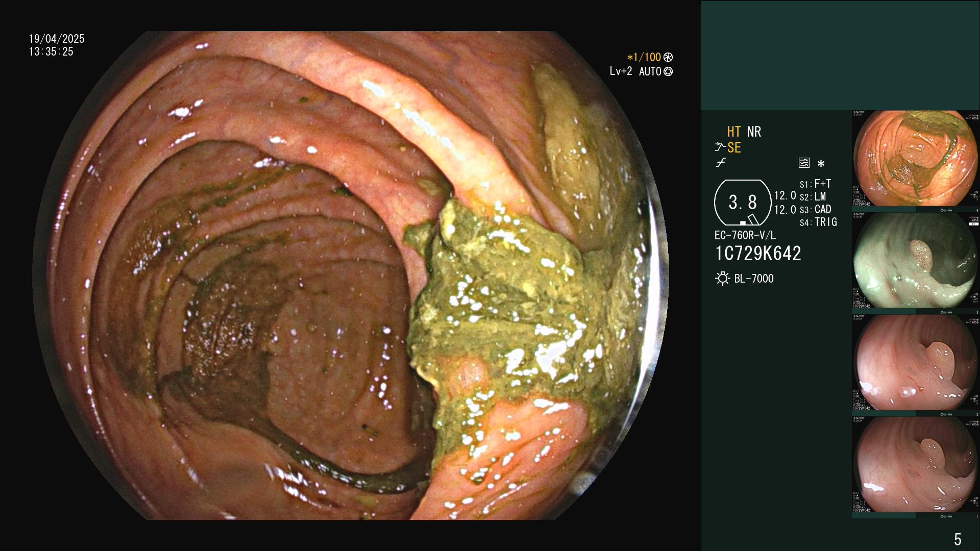This screenshot has height=551, width=980.
Task: Select the S1: F+T switch assignment
Action: click(815, 184)
